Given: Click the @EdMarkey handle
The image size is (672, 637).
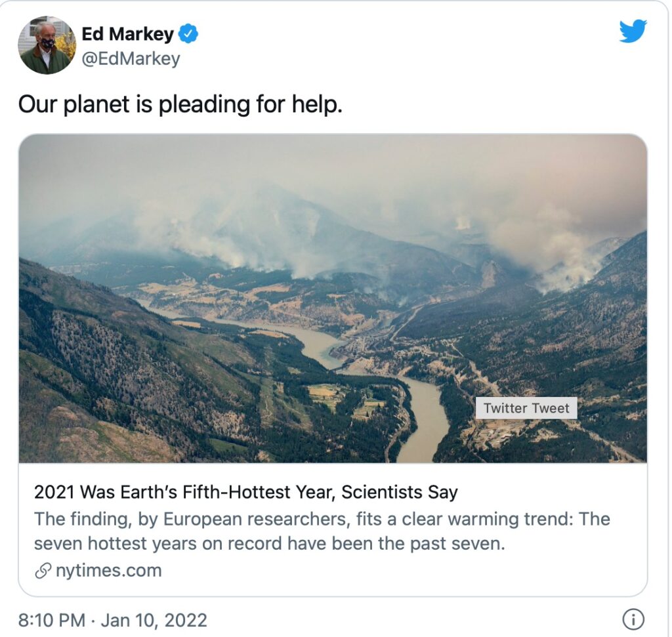Looking at the screenshot, I should [x=130, y=58].
